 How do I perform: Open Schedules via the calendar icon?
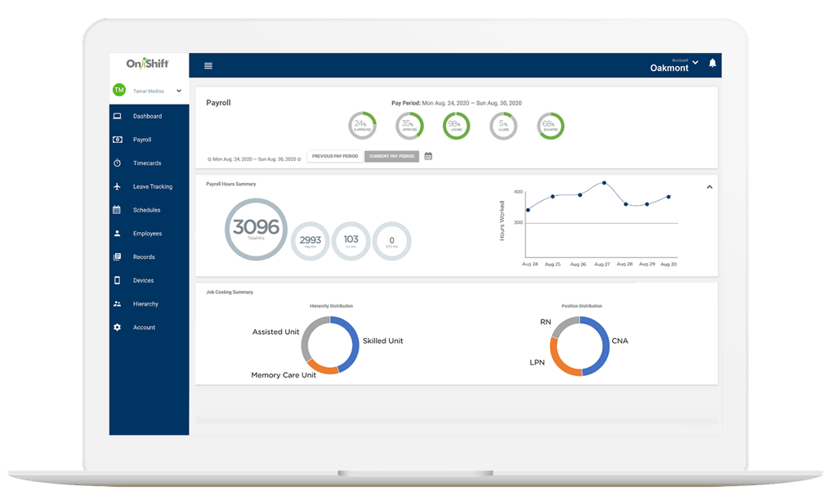coord(118,210)
